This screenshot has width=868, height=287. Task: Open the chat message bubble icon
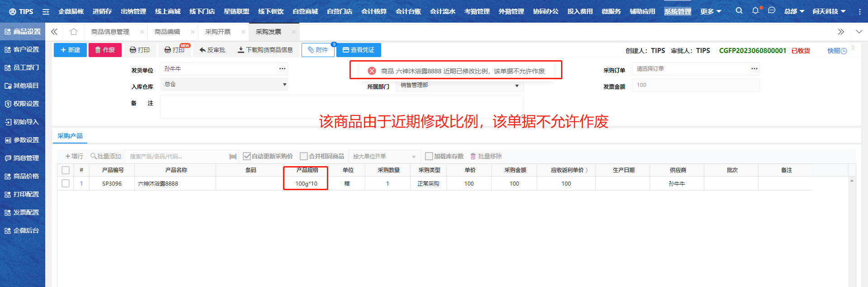pos(772,11)
